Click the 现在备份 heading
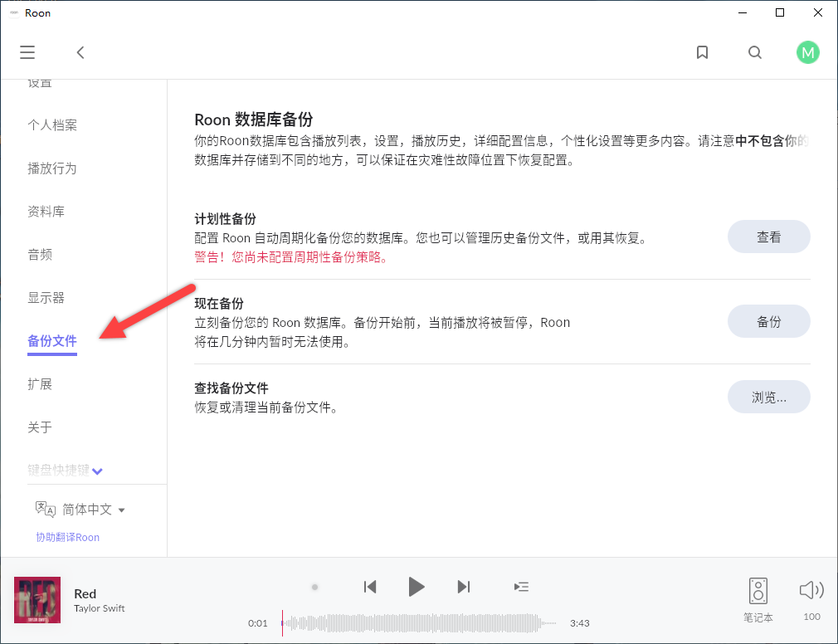This screenshot has width=838, height=644. 219,304
